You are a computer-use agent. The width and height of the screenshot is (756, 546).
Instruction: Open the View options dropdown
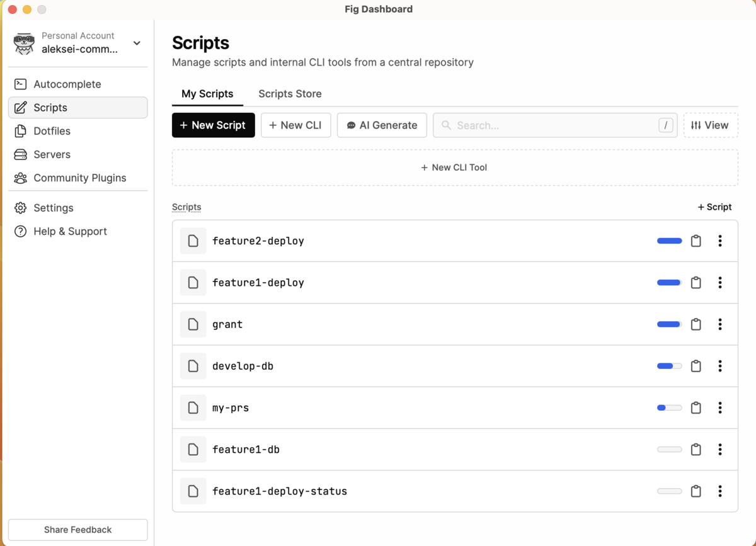(x=710, y=125)
